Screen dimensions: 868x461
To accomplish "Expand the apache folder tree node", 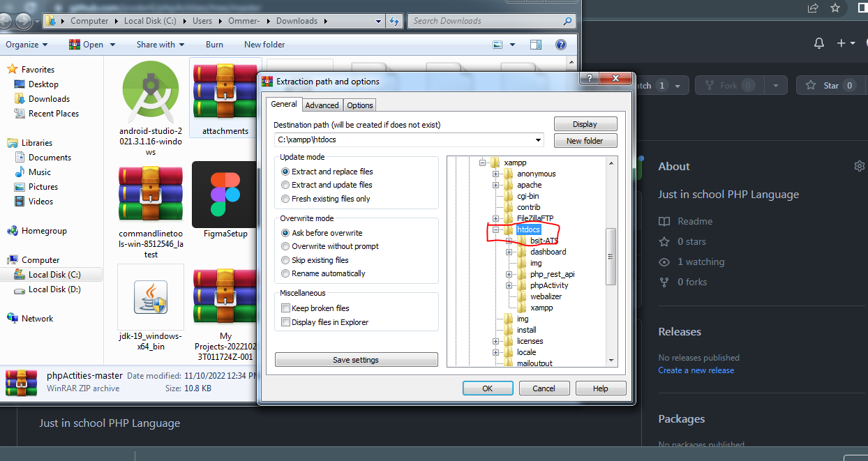I will [x=495, y=185].
